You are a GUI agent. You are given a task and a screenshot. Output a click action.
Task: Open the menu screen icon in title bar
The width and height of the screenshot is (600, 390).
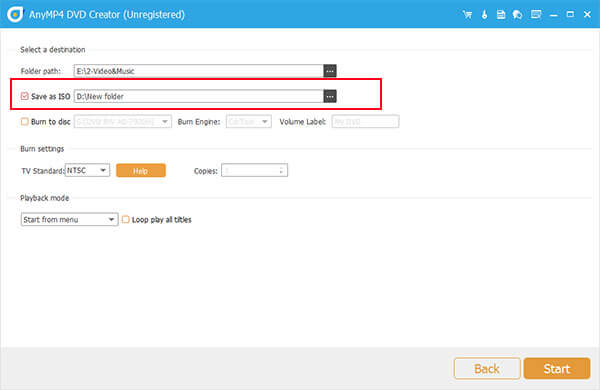[x=536, y=15]
